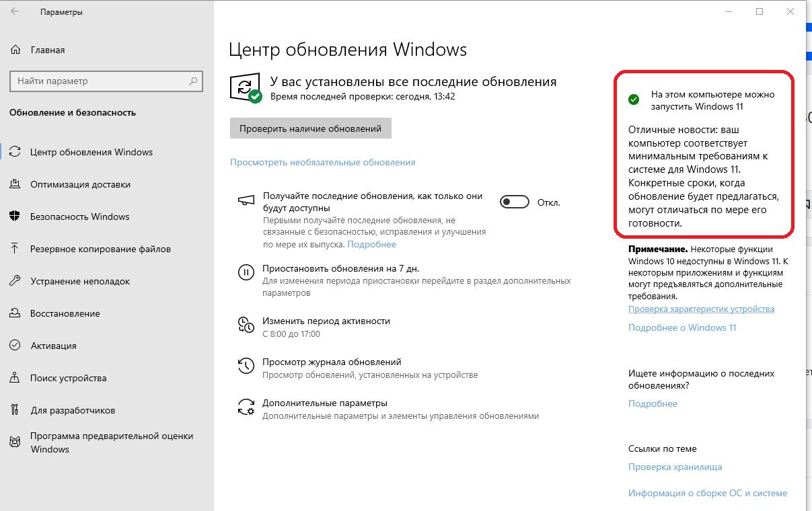
Task: Click the Recovery icon in sidebar
Action: [x=15, y=313]
